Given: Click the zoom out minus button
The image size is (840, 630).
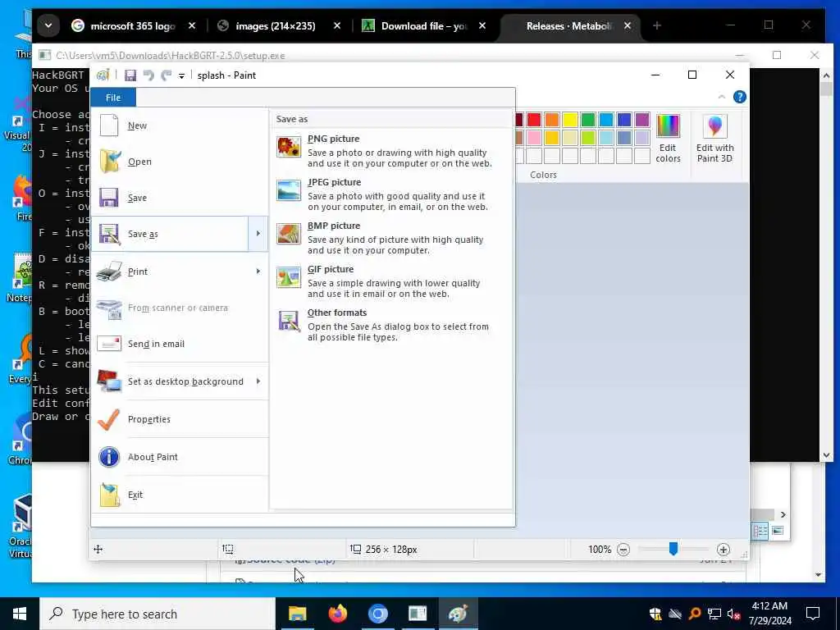Looking at the screenshot, I should tap(623, 550).
